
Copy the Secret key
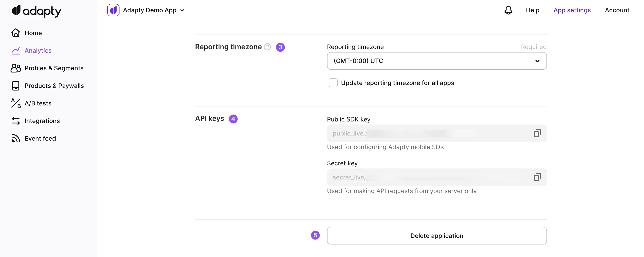pos(537,177)
